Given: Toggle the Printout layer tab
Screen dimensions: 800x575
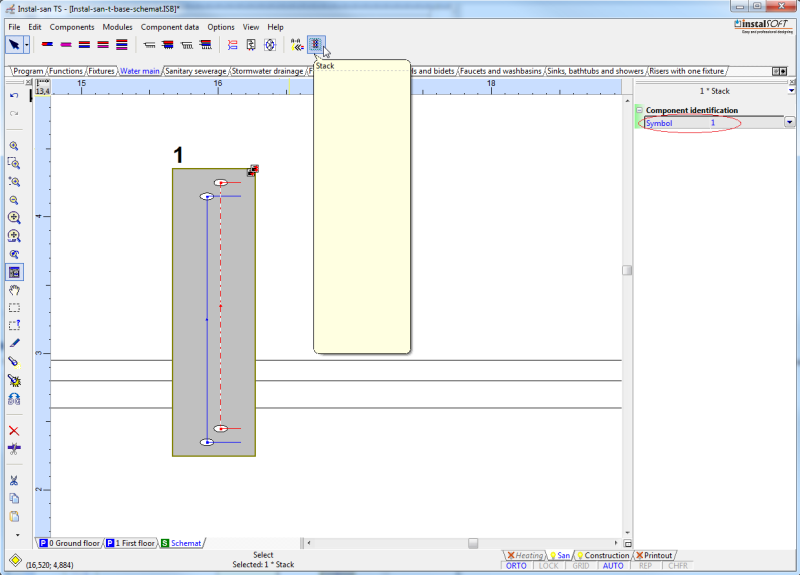Looking at the screenshot, I should coord(654,555).
